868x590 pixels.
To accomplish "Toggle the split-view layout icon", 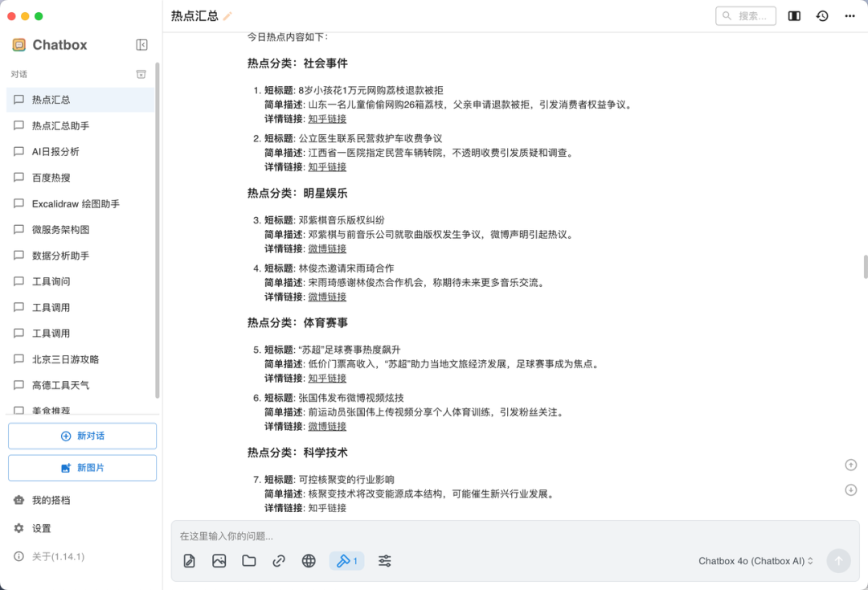I will click(x=794, y=15).
